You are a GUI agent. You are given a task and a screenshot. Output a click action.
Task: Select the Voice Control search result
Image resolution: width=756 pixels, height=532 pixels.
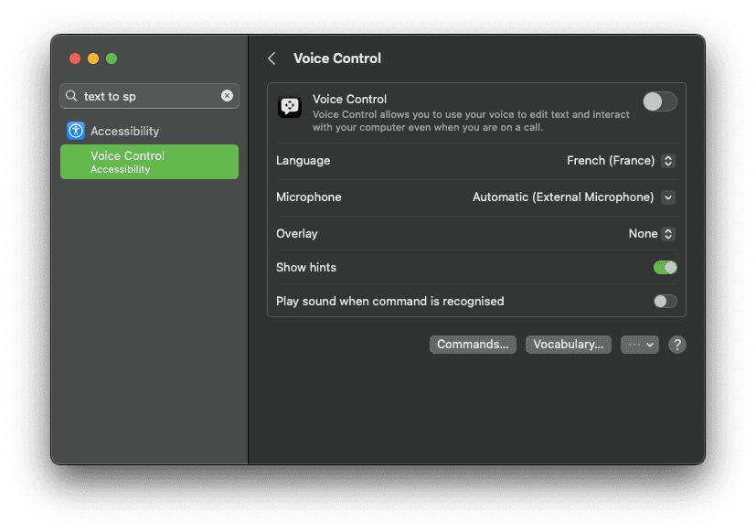[150, 162]
